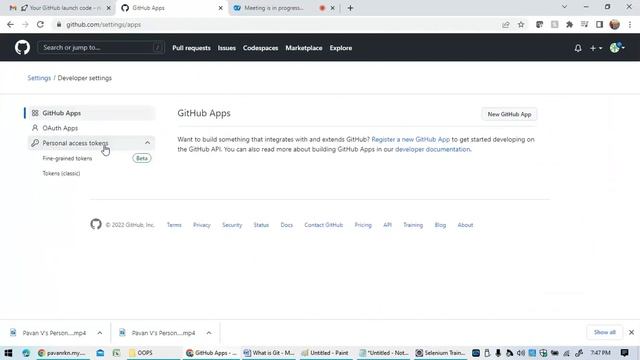This screenshot has width=640, height=360.
Task: Switch to the Gmail GitHub launch code tab
Action: coord(60,8)
